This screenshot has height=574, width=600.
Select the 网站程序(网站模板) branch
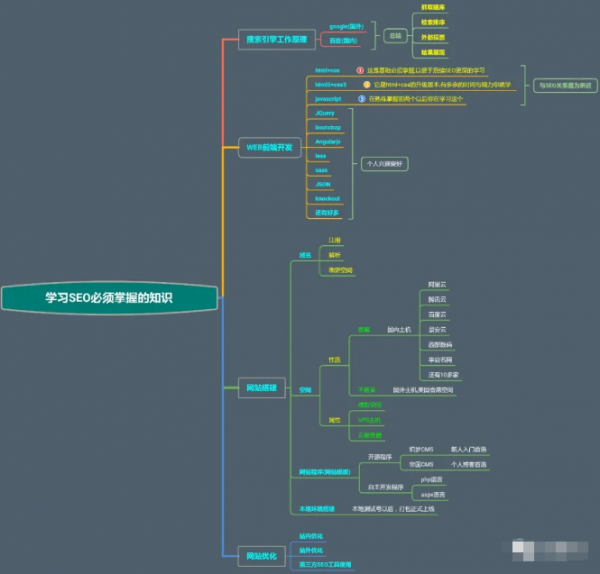coord(324,470)
